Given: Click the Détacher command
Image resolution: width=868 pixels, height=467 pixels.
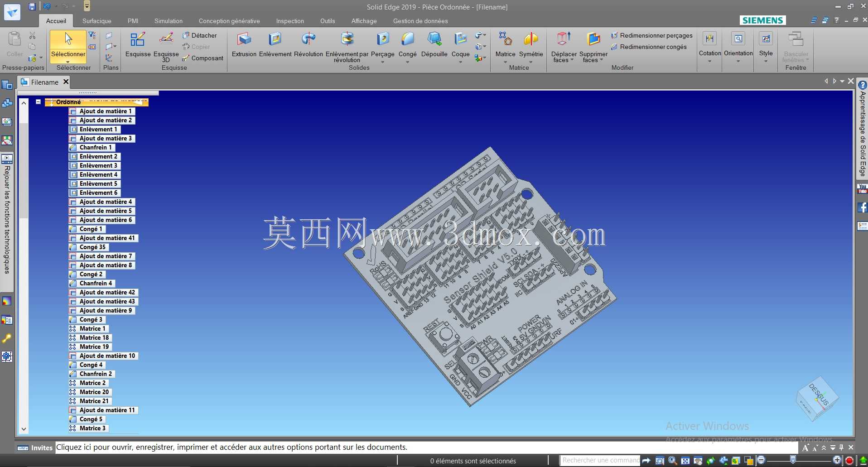Looking at the screenshot, I should coord(199,35).
